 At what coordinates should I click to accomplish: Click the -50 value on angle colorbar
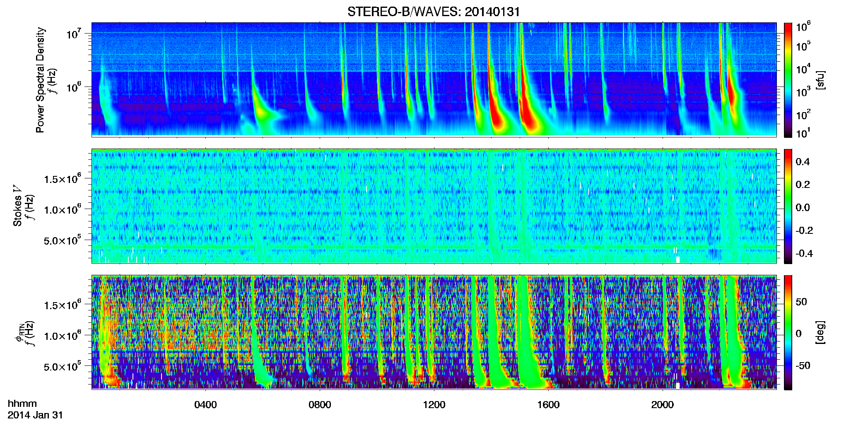pyautogui.click(x=803, y=365)
